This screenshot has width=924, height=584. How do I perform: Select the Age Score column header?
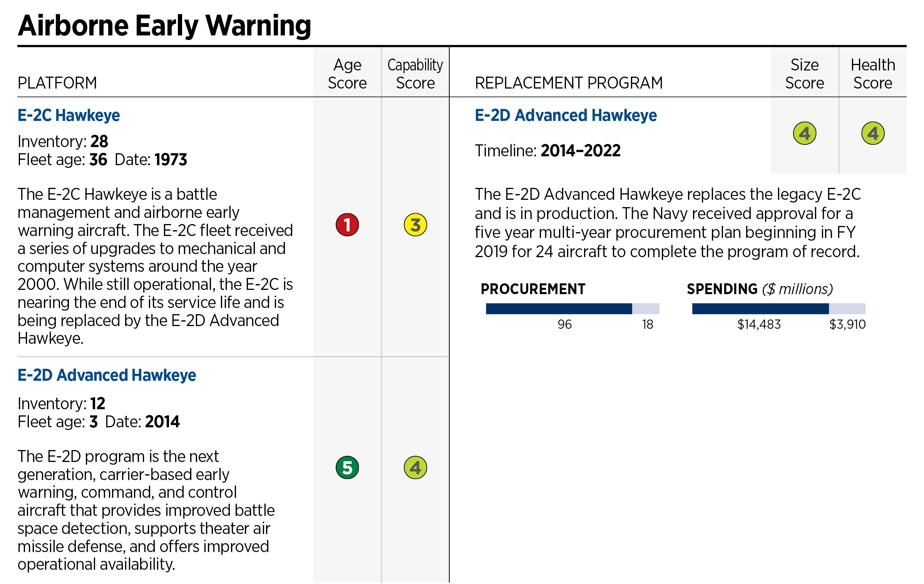click(347, 74)
